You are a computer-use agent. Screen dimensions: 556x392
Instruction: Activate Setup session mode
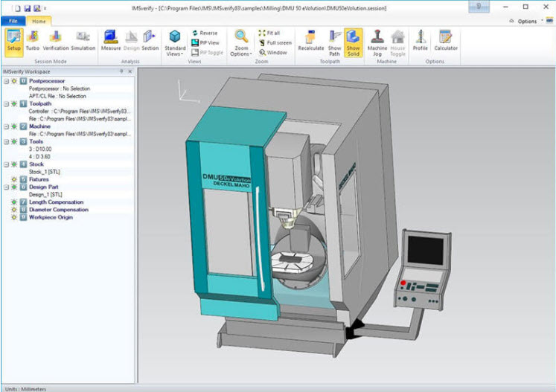pos(14,42)
